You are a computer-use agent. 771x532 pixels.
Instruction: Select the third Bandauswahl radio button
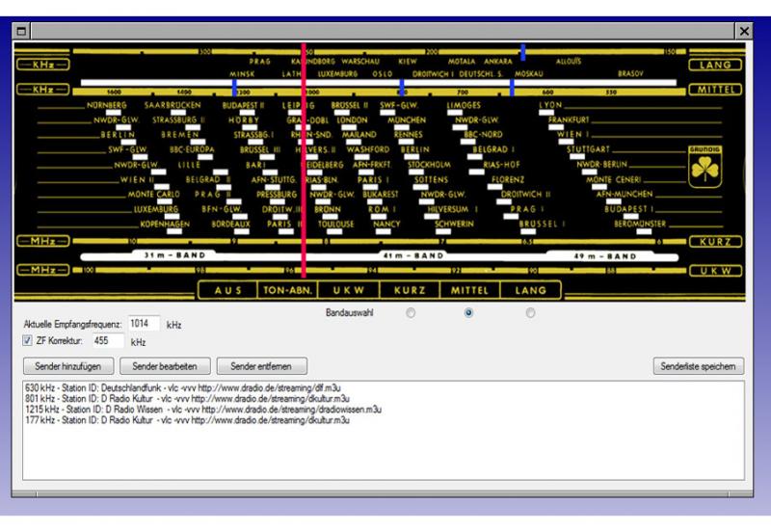529,313
